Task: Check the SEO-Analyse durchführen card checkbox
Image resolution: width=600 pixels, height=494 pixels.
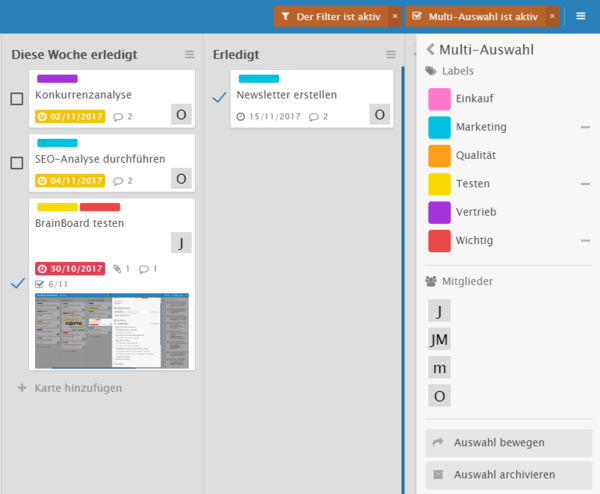Action: (17, 163)
